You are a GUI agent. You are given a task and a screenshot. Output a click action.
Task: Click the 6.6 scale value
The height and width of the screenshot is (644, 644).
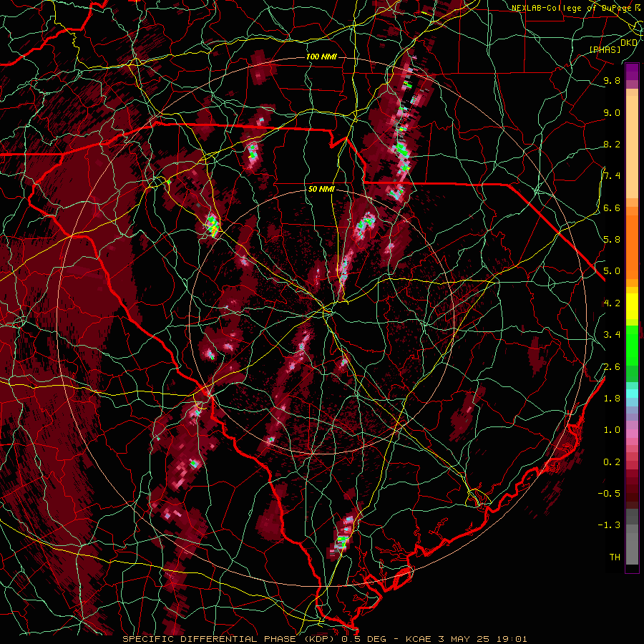pyautogui.click(x=612, y=208)
